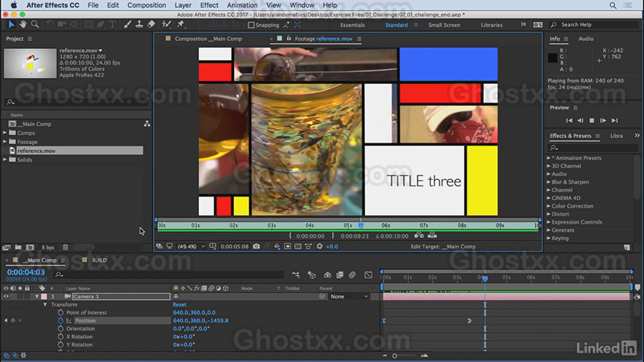Open the Show Channel color circles icon
Image resolution: width=644 pixels, height=362 pixels.
coord(277,246)
